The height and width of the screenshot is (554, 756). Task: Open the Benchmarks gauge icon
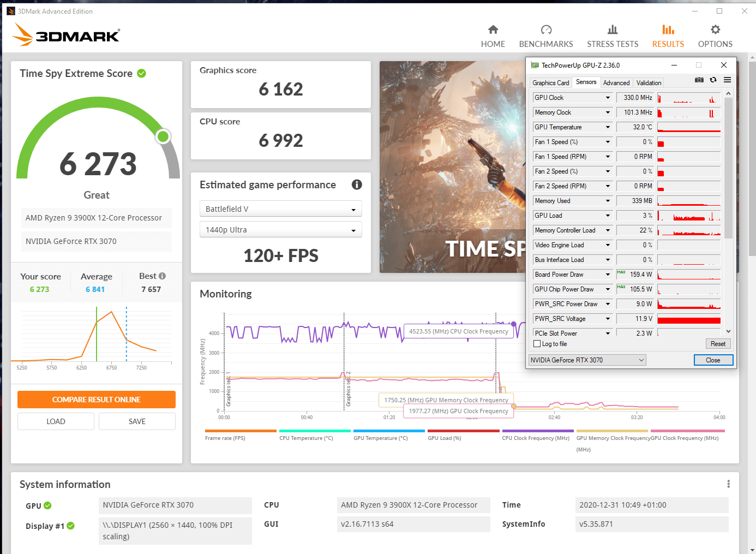pos(546,29)
